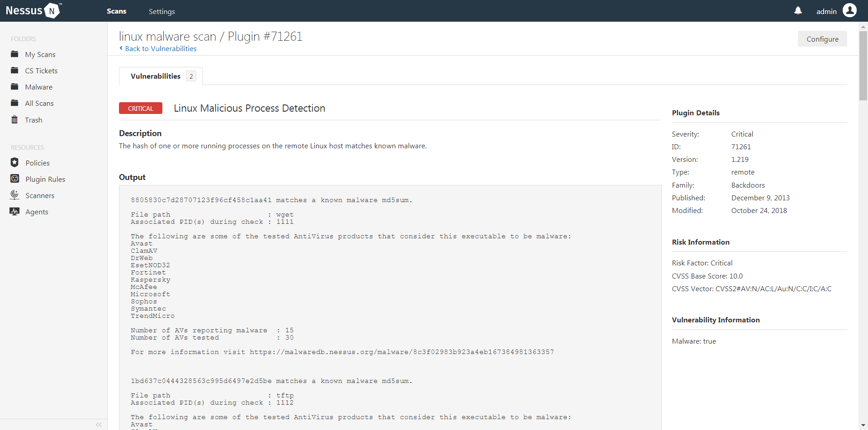868x430 pixels.
Task: Click the Malware folder icon
Action: pyautogui.click(x=14, y=87)
